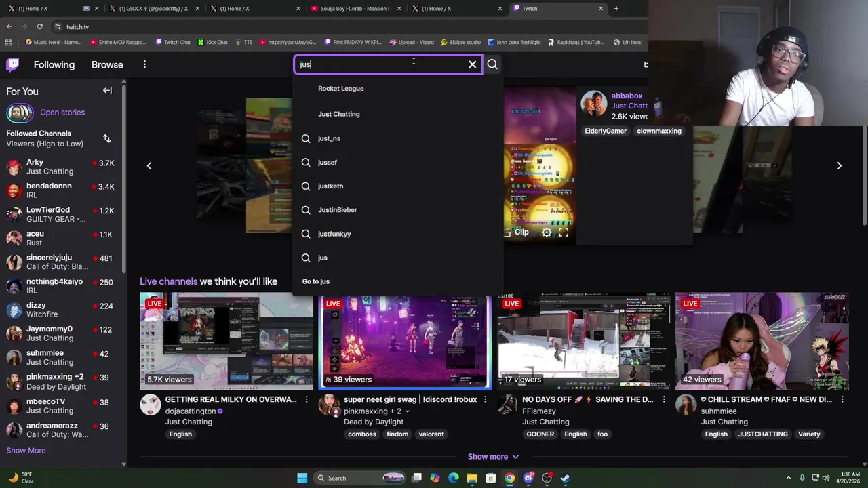Open dojacattington stream thumbnail

click(x=226, y=341)
